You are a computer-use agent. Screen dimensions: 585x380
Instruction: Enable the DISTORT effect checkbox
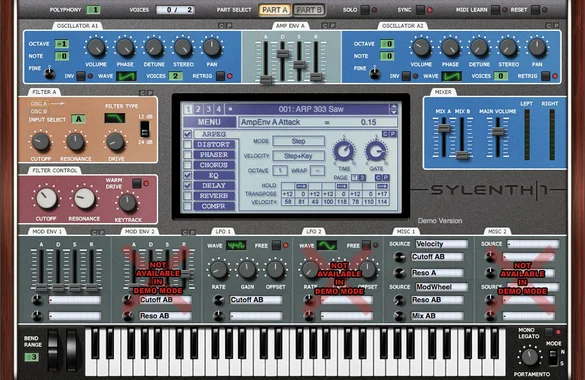[188, 144]
